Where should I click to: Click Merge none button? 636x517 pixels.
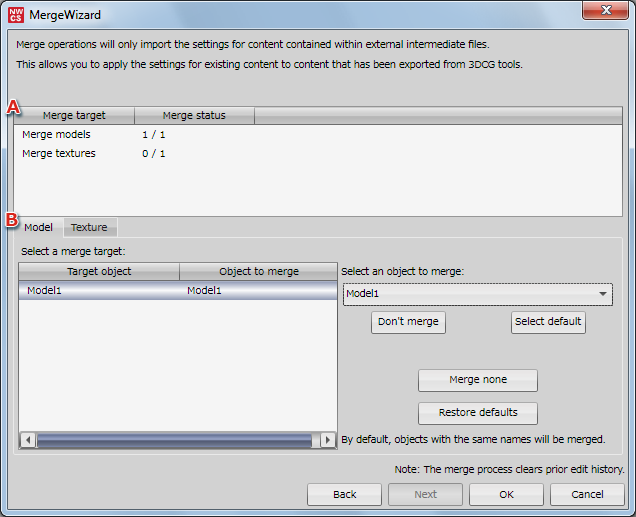(x=478, y=380)
